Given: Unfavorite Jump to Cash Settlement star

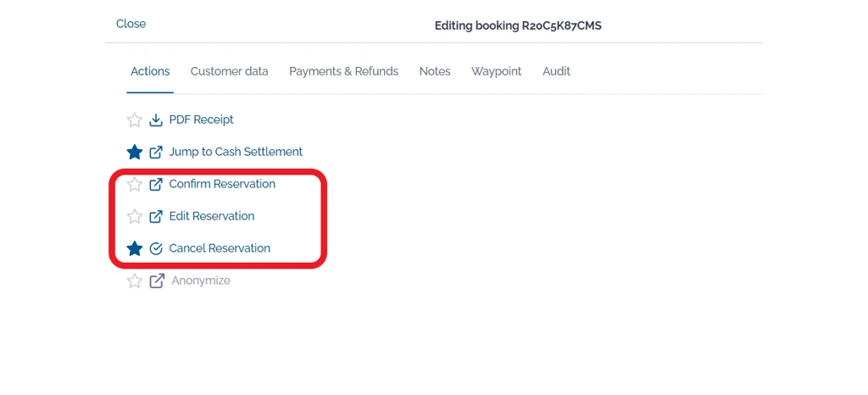Looking at the screenshot, I should tap(135, 152).
